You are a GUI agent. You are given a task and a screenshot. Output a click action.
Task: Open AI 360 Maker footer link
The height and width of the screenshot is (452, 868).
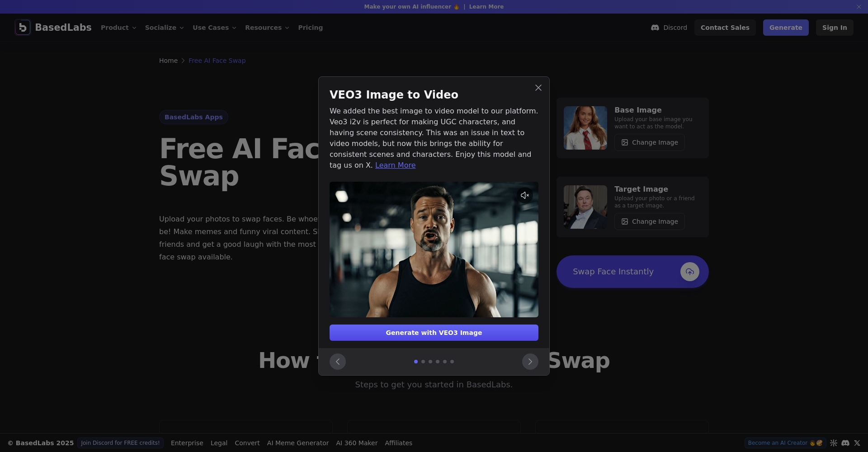point(357,443)
